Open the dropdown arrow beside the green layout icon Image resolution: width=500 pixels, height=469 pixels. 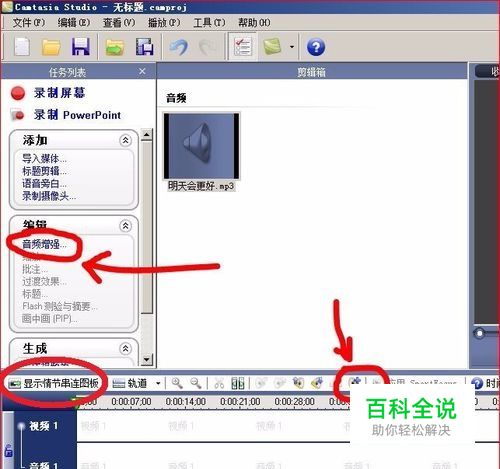[x=292, y=47]
